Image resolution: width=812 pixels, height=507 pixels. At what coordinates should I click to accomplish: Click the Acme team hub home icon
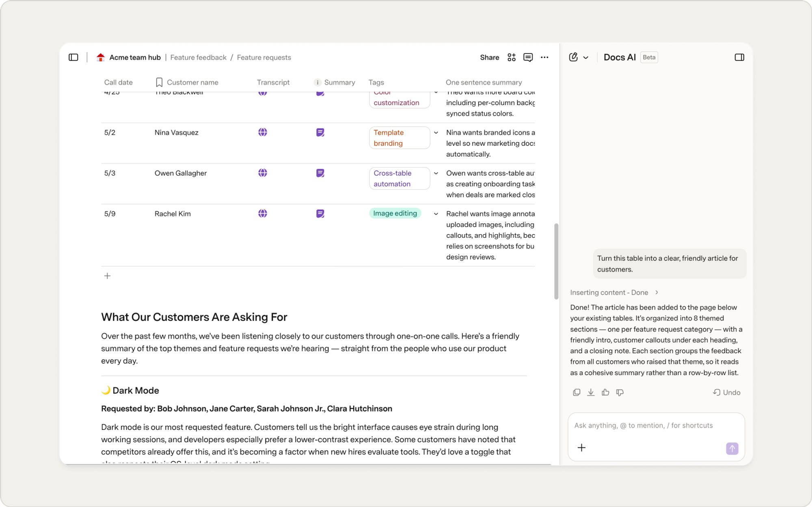pos(101,57)
